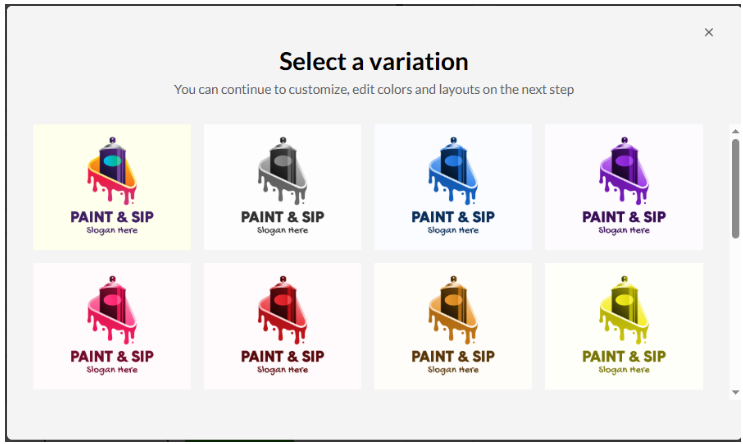Viewport: 743px width, 444px height.
Task: Click the gray spray can logo icon
Action: click(x=282, y=171)
